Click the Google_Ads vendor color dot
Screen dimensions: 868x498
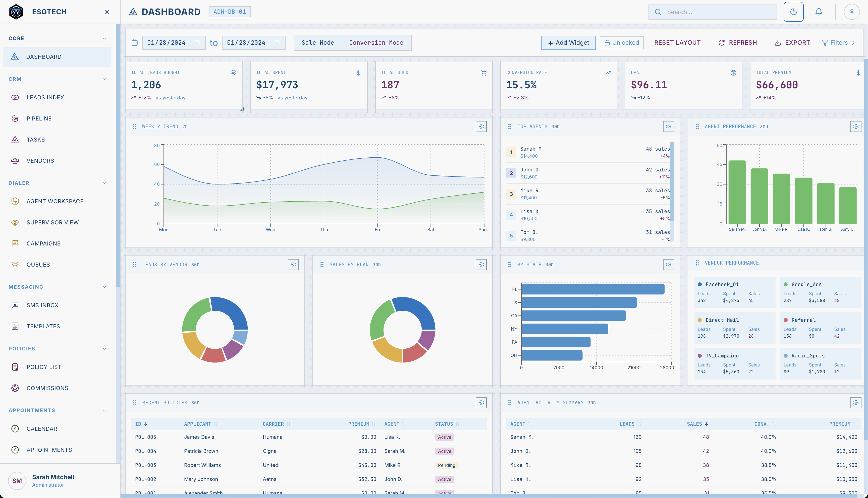tap(786, 285)
